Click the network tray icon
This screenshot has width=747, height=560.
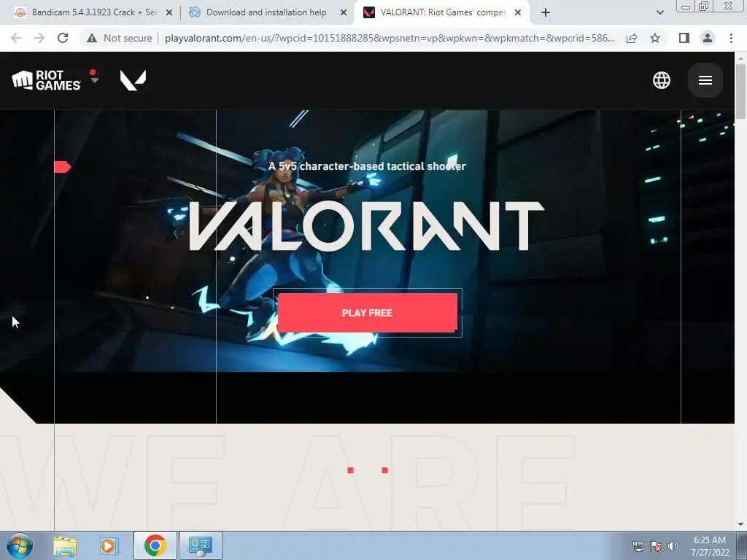[x=638, y=546]
